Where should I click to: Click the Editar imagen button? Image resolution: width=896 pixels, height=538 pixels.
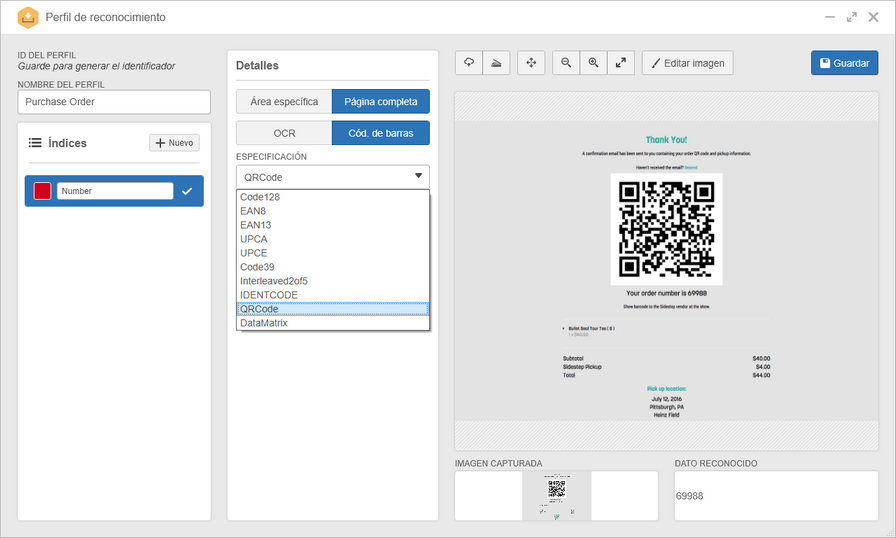(687, 63)
